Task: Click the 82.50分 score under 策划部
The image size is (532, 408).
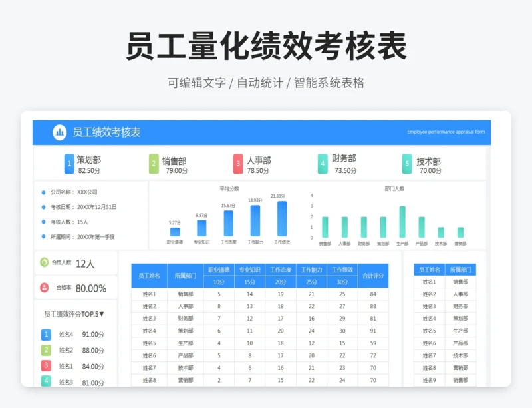Action: coord(89,170)
